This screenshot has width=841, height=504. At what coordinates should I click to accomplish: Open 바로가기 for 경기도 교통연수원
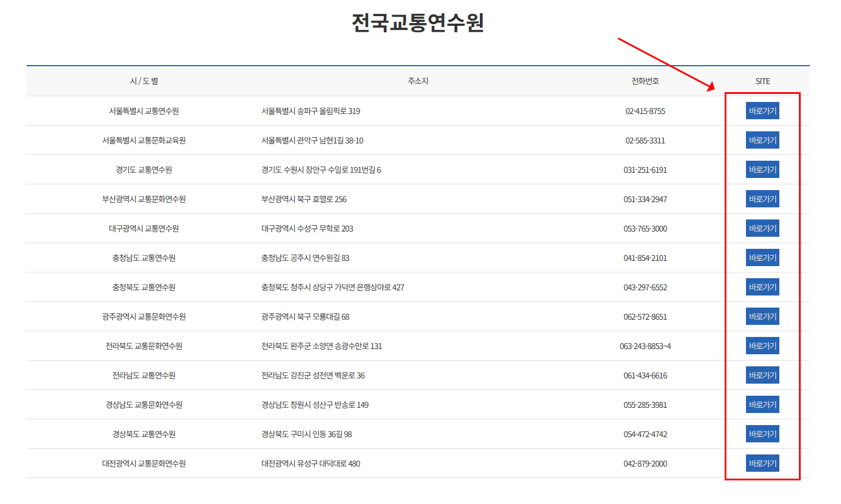click(762, 169)
